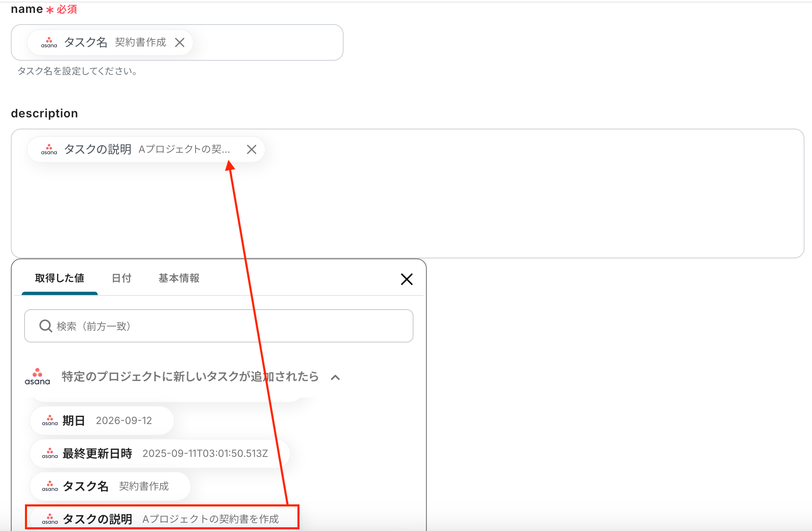Choose タスク名 契約書作成 from the list

110,486
